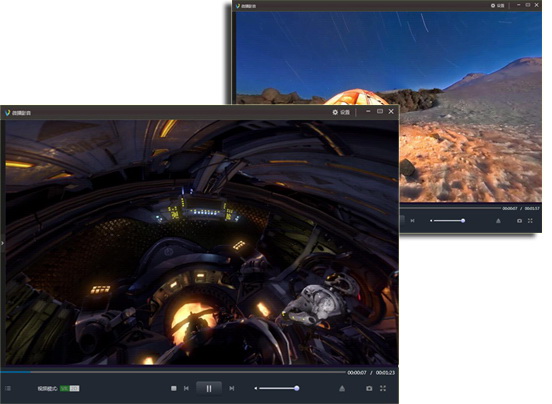Enter fullscreen in the front window

point(383,388)
